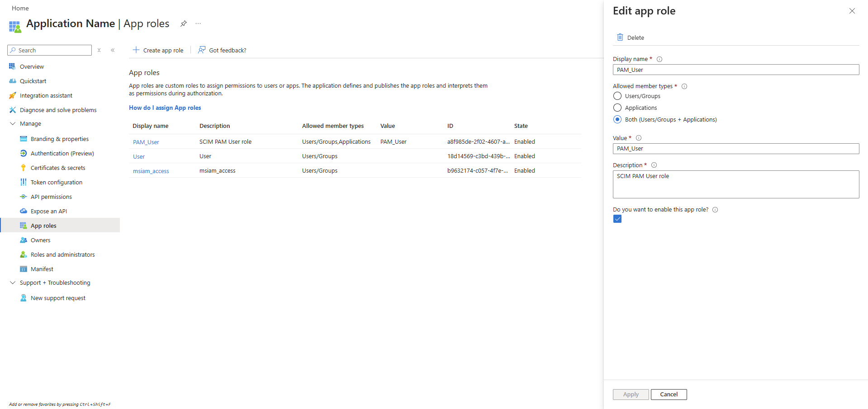This screenshot has height=409, width=868.
Task: Click the Got feedback icon
Action: pos(202,50)
